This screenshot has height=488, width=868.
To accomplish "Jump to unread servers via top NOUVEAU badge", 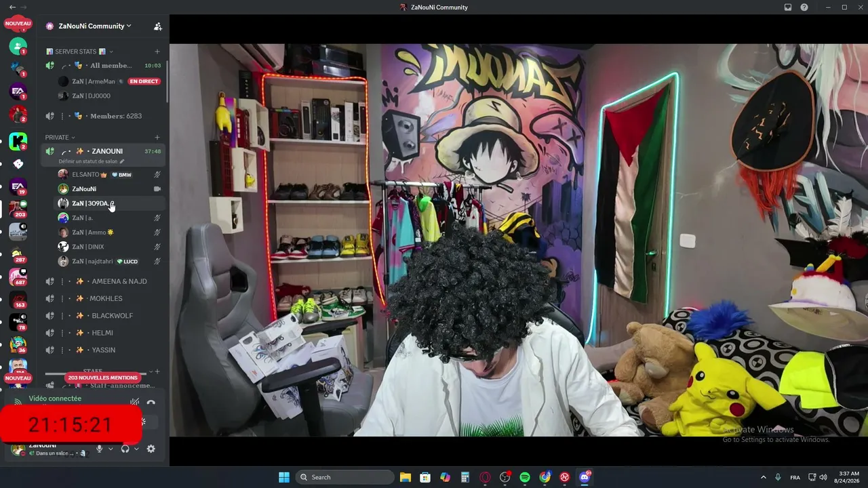I will (x=18, y=23).
